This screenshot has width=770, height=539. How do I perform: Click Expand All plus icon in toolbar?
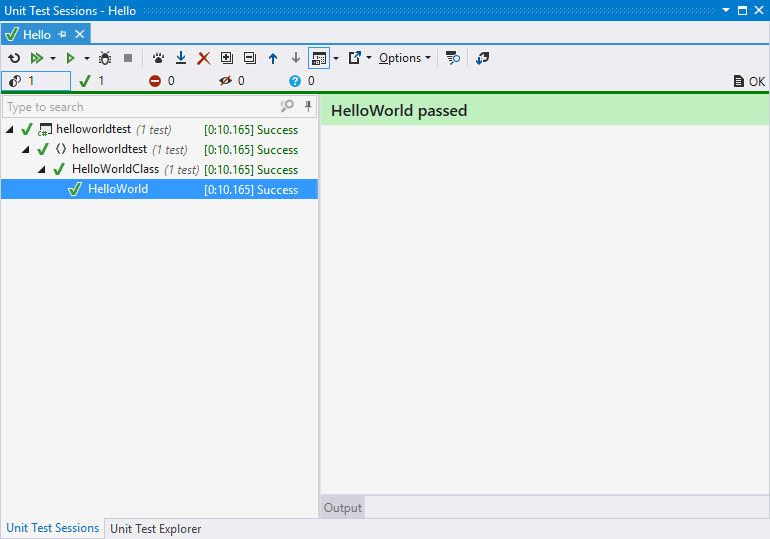[x=227, y=59]
